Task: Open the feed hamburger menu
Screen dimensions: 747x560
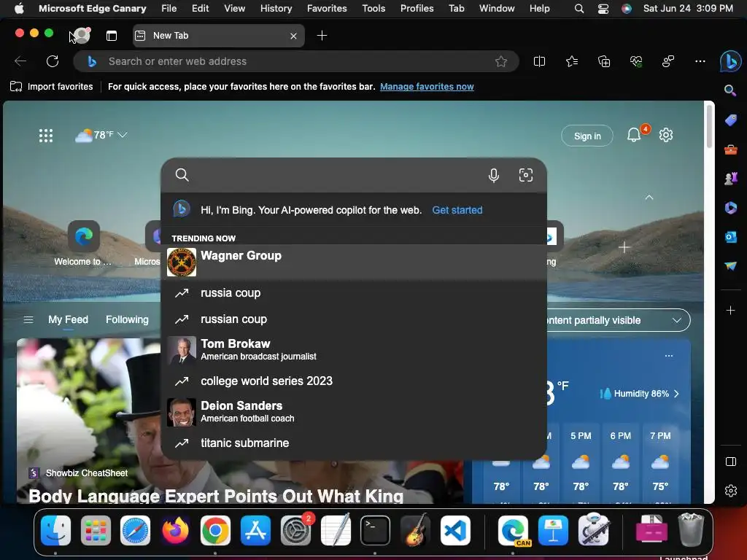Action: [x=28, y=319]
